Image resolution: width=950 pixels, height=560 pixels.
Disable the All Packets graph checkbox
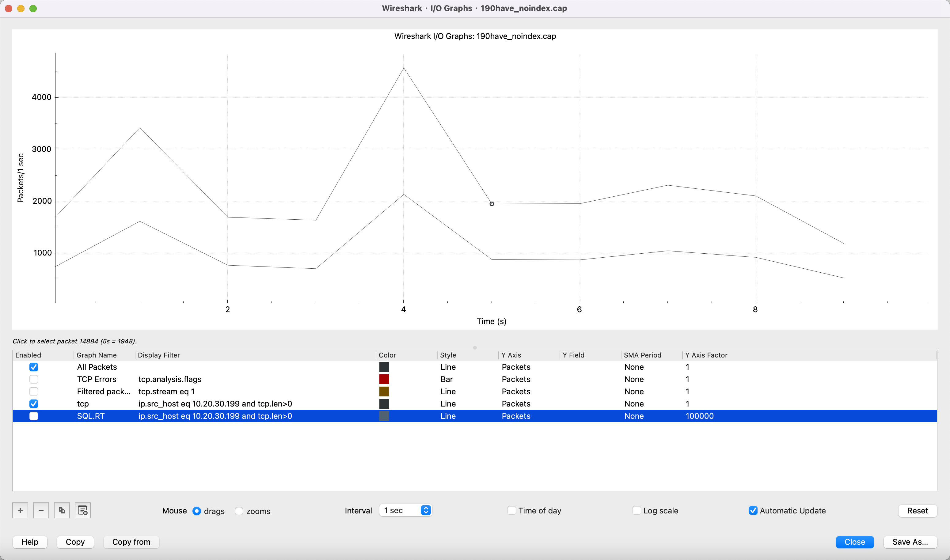(34, 367)
